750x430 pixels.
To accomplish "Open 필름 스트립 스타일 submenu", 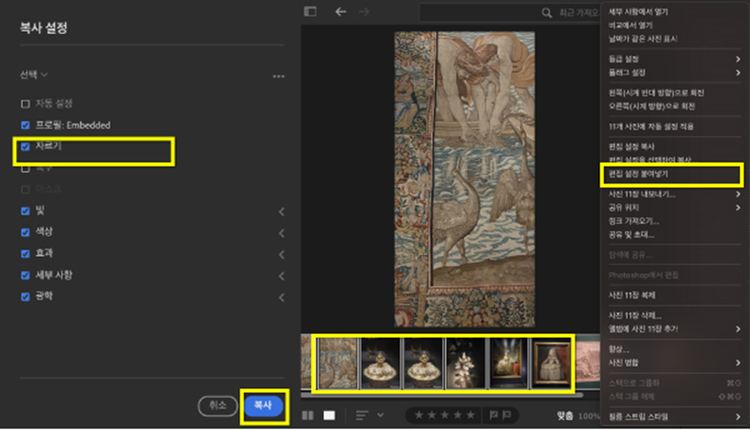I will (x=674, y=417).
